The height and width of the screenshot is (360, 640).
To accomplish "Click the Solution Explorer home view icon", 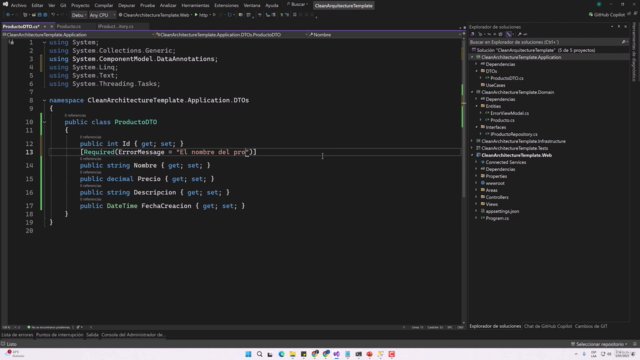I will (472, 34).
